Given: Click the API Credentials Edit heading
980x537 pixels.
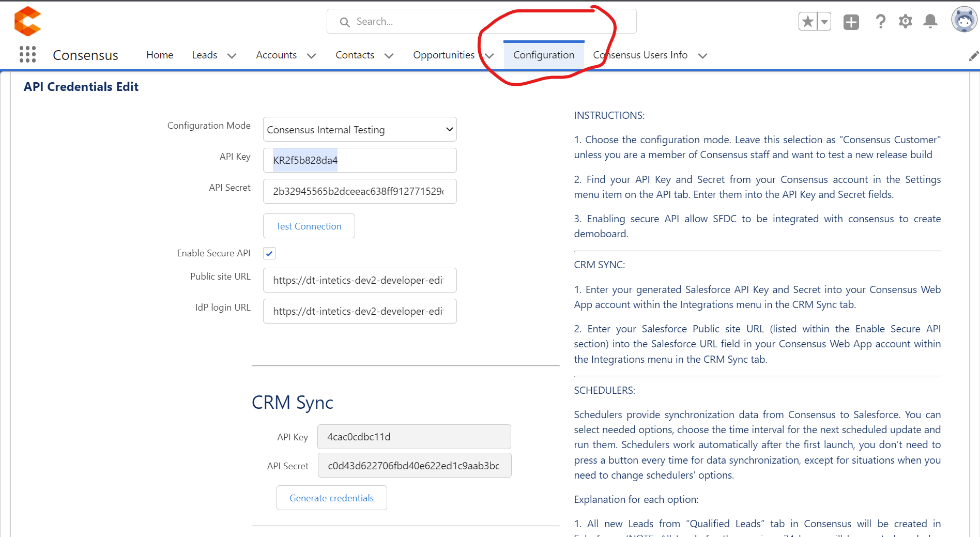Looking at the screenshot, I should tap(81, 87).
